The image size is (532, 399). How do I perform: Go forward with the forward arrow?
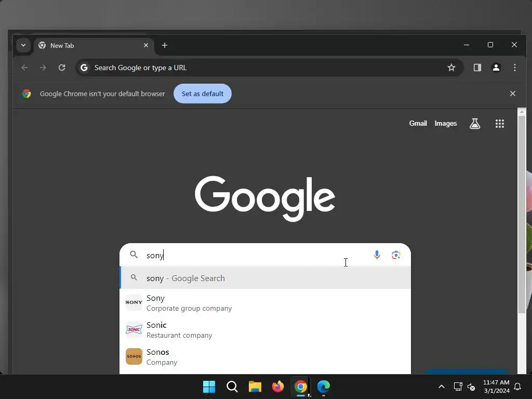click(43, 68)
